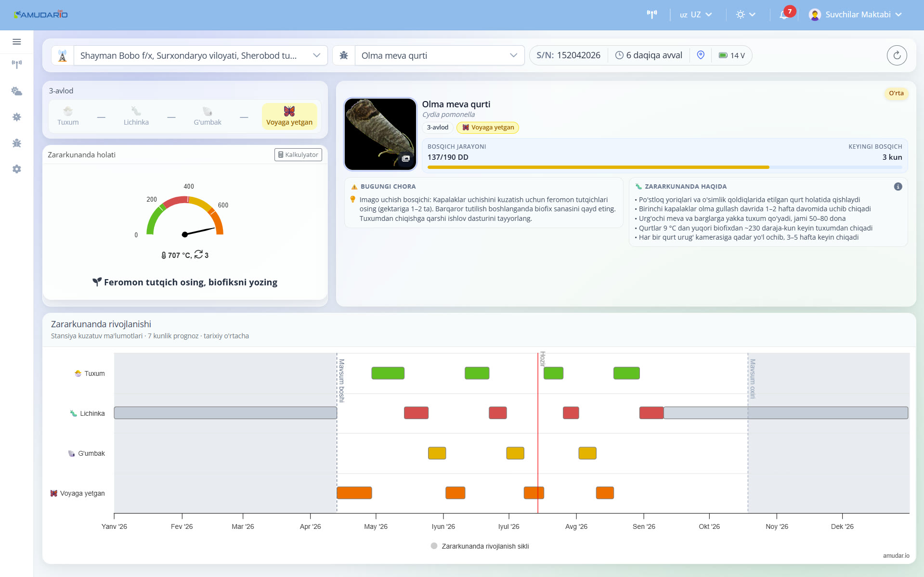Open notifications bell with 7 badge
This screenshot has width=924, height=577.
click(784, 14)
